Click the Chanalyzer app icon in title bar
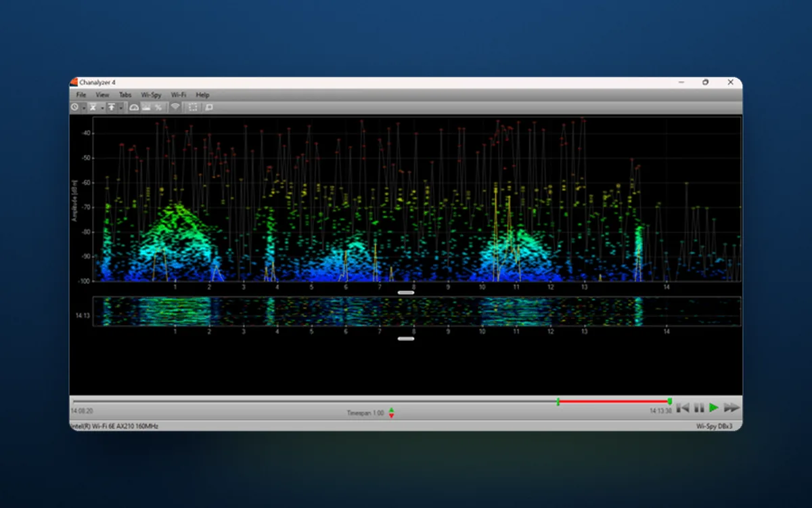Viewport: 812px width, 508px height. (74, 82)
